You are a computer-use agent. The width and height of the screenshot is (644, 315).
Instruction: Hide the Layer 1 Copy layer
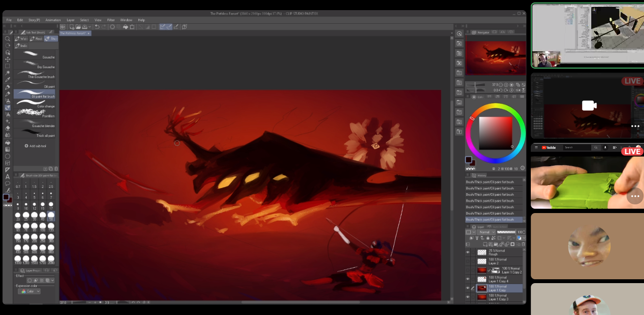pos(467,288)
